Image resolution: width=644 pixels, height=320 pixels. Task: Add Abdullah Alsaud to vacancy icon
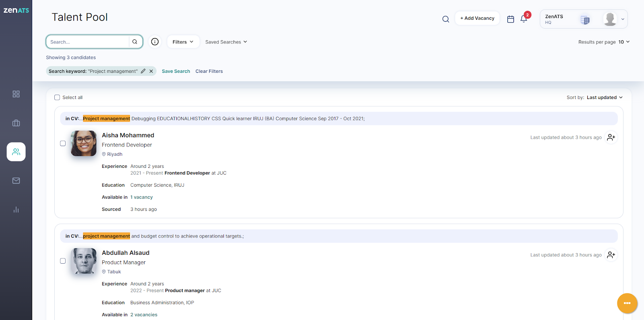pyautogui.click(x=611, y=255)
